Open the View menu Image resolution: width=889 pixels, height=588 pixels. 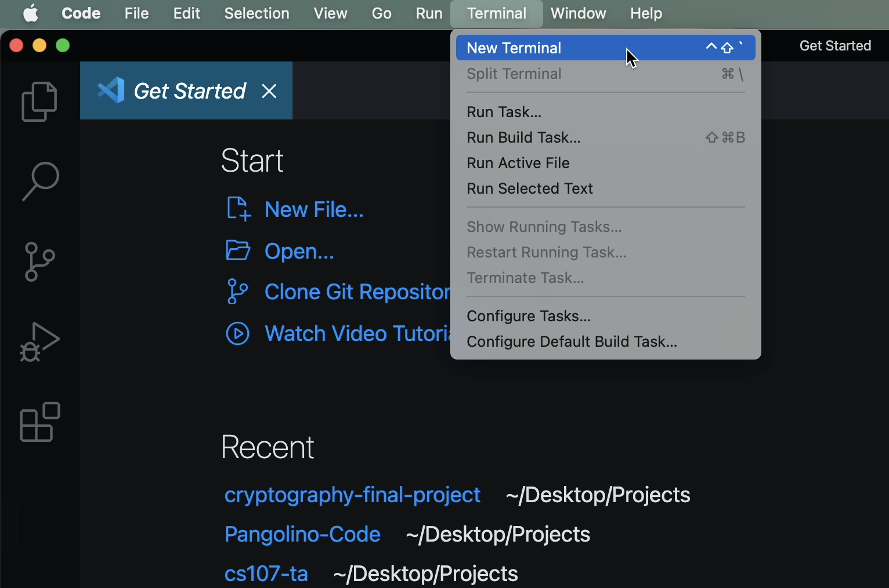(x=330, y=13)
